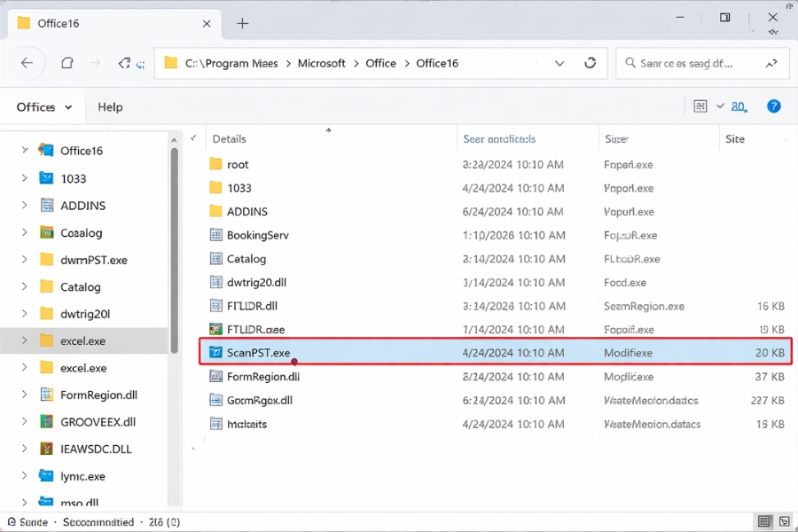Refresh the current folder view
This screenshot has height=532, width=798.
[x=591, y=63]
